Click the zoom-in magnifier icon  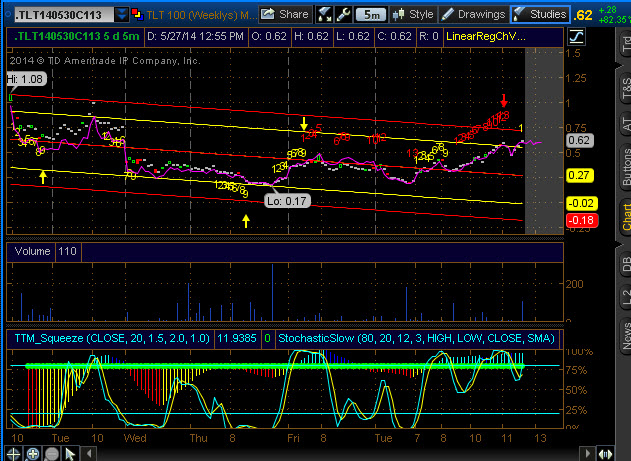[x=32, y=453]
